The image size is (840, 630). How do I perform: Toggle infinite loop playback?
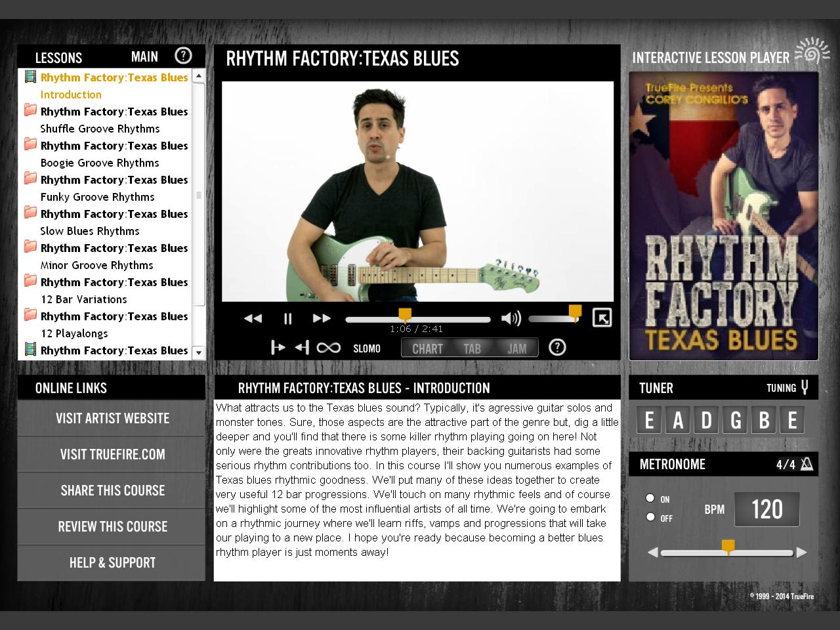328,347
